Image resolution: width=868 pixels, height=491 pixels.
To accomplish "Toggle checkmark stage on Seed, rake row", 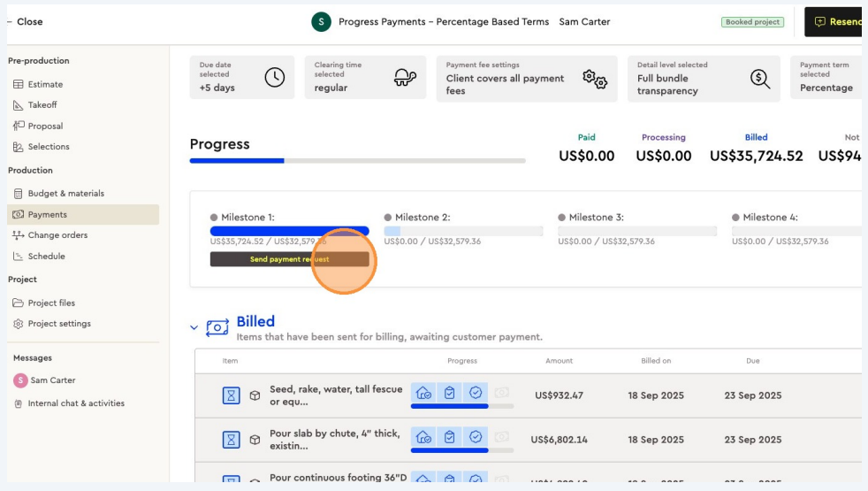I will pyautogui.click(x=476, y=393).
